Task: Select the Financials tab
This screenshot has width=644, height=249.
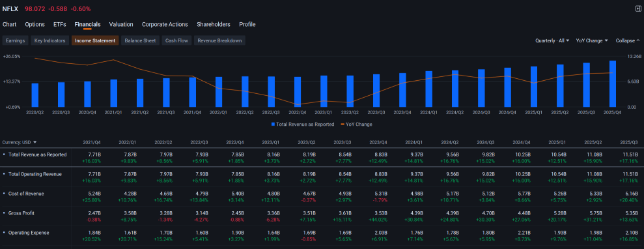Action: point(87,24)
